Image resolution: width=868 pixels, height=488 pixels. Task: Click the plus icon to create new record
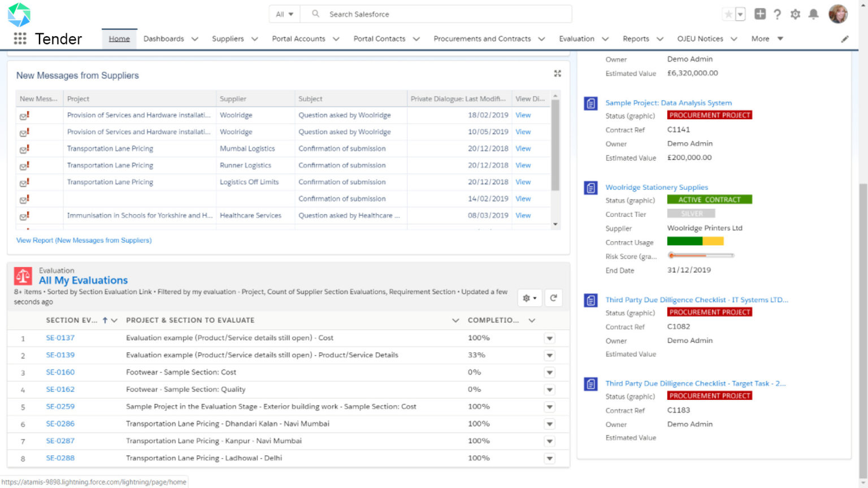(x=760, y=14)
